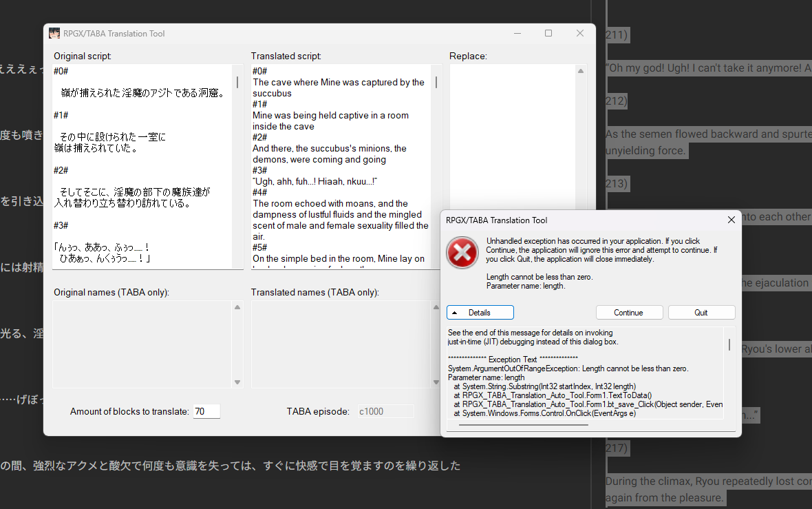This screenshot has height=509, width=812.
Task: Click 'at System.String.Substring' stack trace line
Action: point(545,386)
